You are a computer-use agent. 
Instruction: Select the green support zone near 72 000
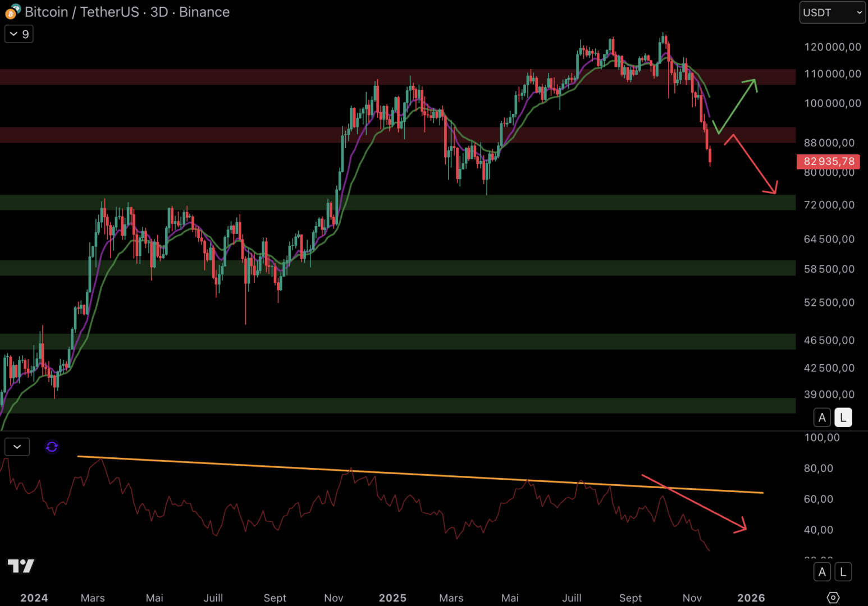pos(393,203)
